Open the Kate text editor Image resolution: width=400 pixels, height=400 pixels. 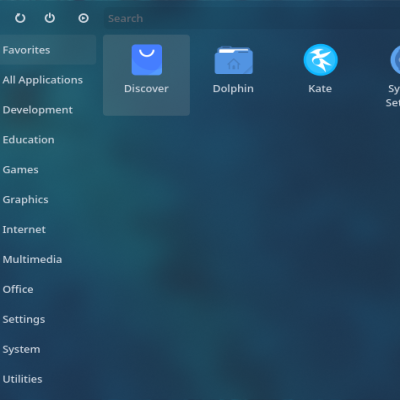point(320,75)
